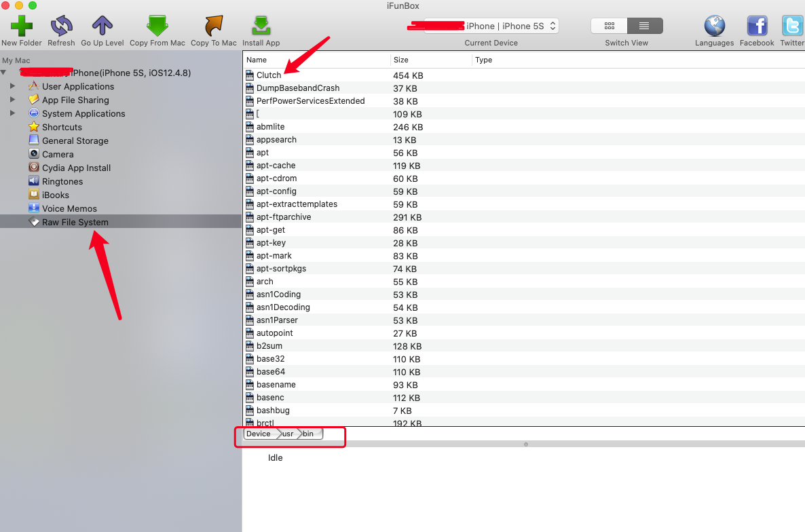Image resolution: width=805 pixels, height=532 pixels.
Task: Click the Copy To Mac icon
Action: pos(214,26)
